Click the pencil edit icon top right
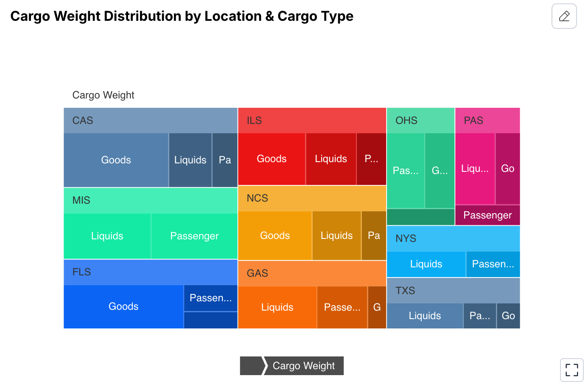The image size is (588, 387). (x=564, y=16)
